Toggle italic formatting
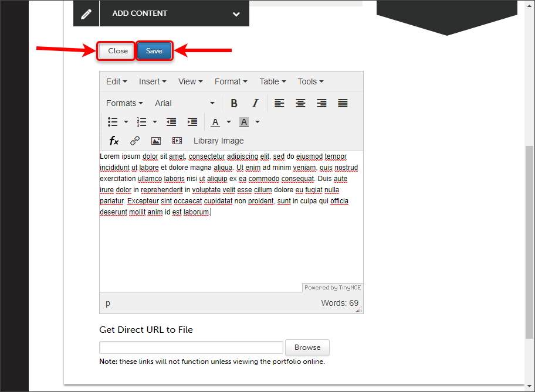This screenshot has width=535, height=392. [255, 103]
